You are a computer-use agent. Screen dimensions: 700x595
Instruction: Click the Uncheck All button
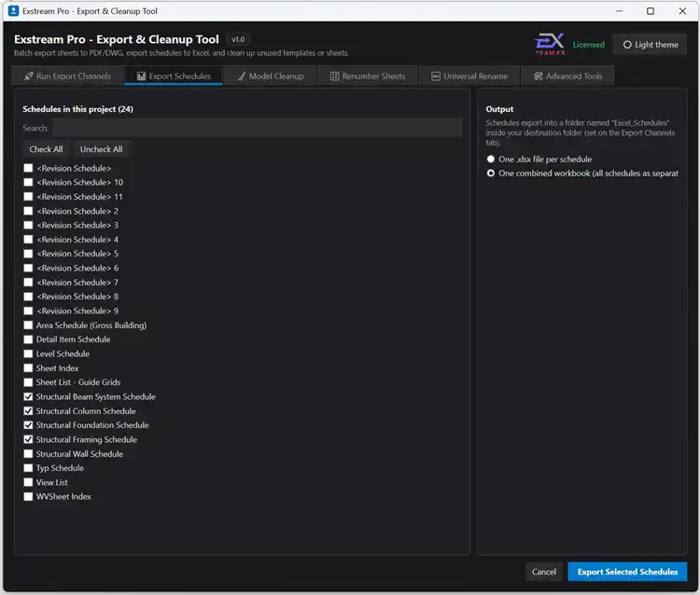point(101,149)
